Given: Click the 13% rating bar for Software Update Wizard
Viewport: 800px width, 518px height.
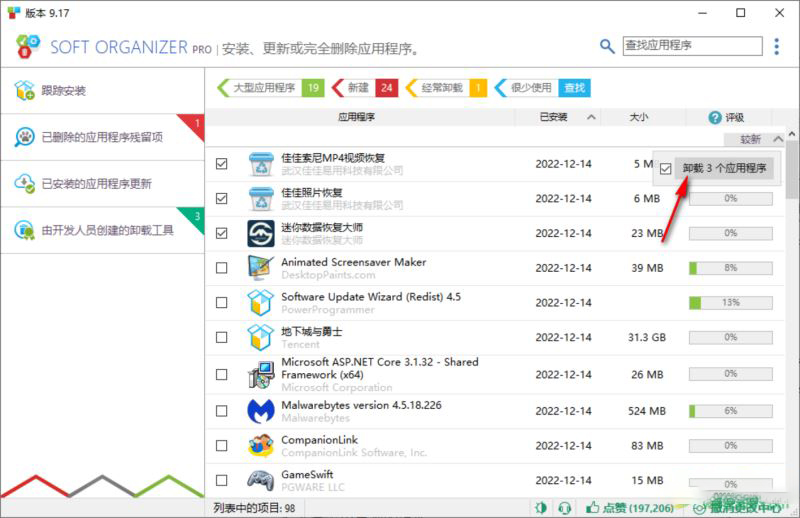Looking at the screenshot, I should click(731, 303).
